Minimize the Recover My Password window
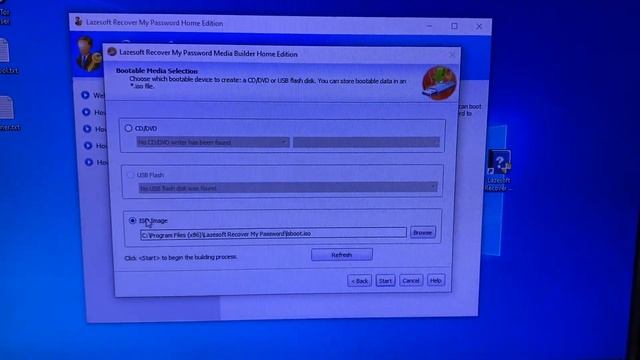The height and width of the screenshot is (360, 640). [x=429, y=26]
